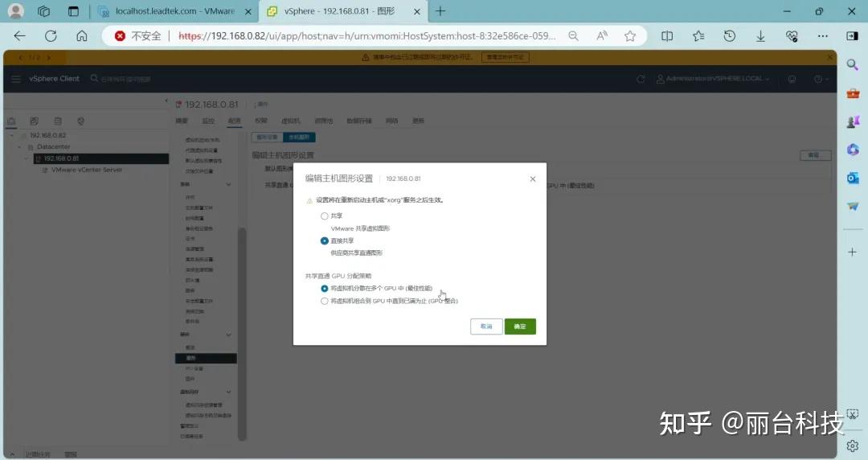Open the 数据存储 datastores tab
The width and height of the screenshot is (868, 460).
click(359, 121)
